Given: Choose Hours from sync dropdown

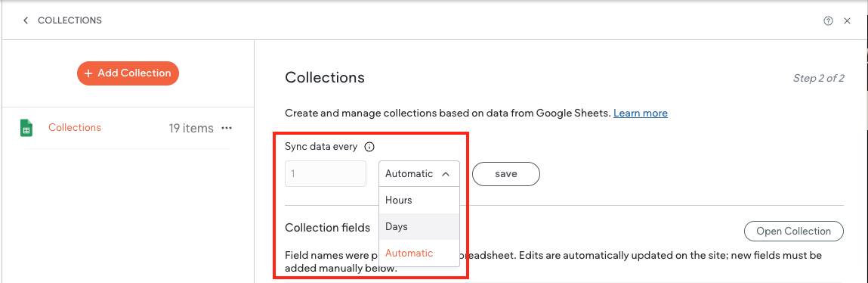Looking at the screenshot, I should (x=419, y=201).
